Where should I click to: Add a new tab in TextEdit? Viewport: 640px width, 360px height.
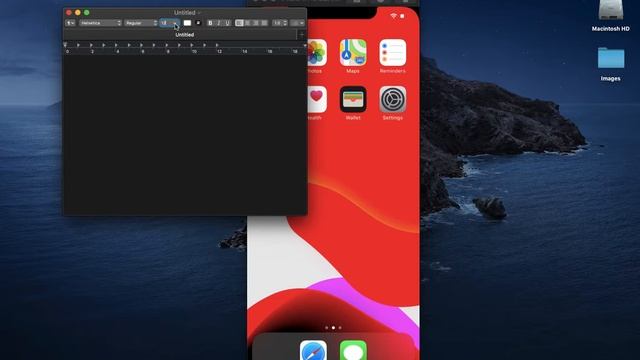[302, 35]
